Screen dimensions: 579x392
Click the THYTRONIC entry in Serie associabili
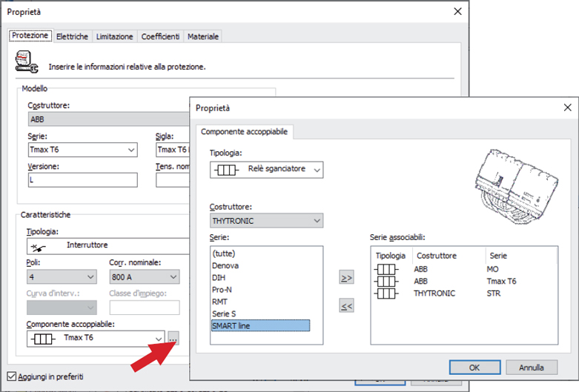(434, 293)
